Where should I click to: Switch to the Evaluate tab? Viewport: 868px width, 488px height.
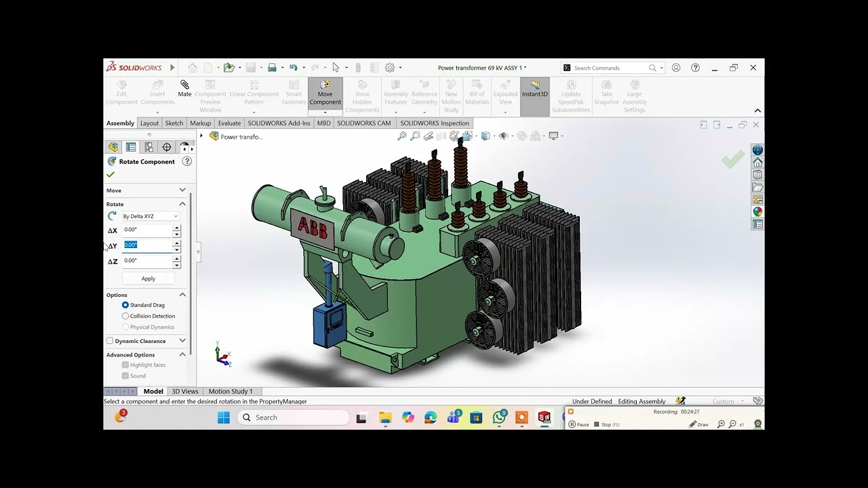pos(229,123)
